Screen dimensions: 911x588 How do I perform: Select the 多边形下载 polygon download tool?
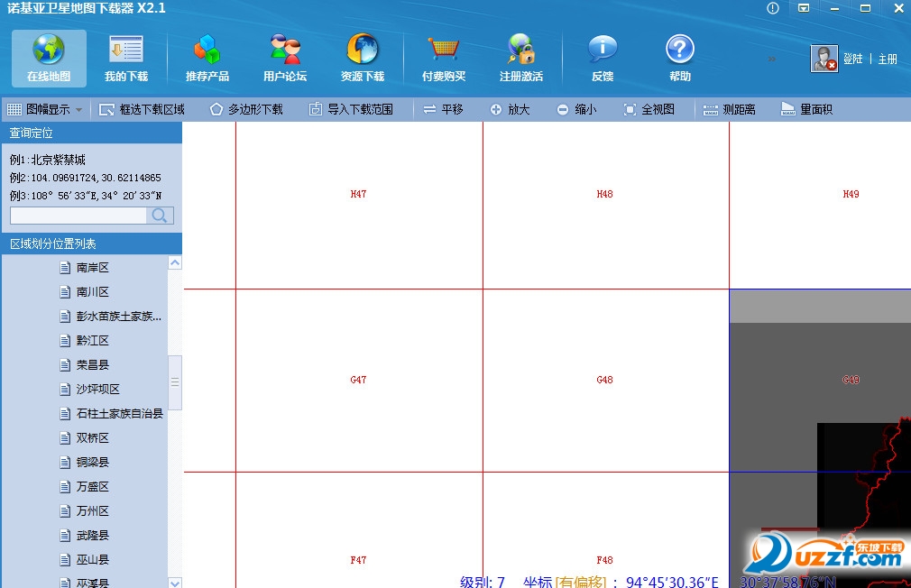[x=246, y=109]
